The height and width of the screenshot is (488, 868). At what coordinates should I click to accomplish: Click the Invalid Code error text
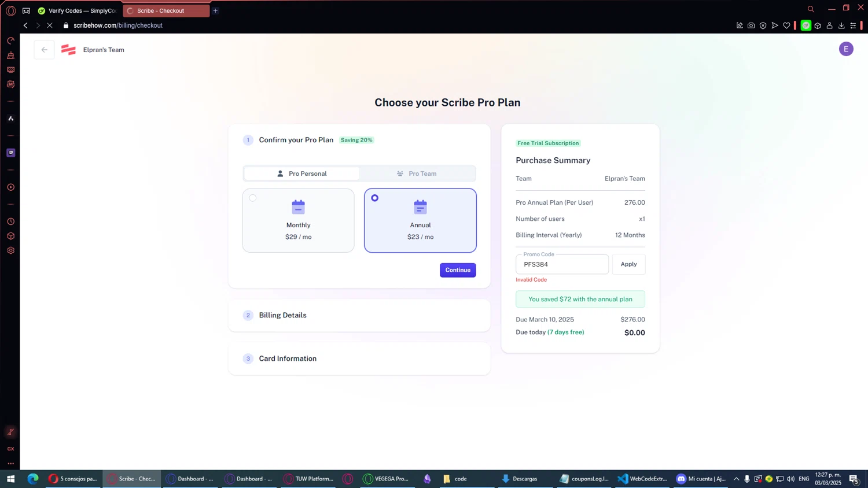tap(531, 280)
